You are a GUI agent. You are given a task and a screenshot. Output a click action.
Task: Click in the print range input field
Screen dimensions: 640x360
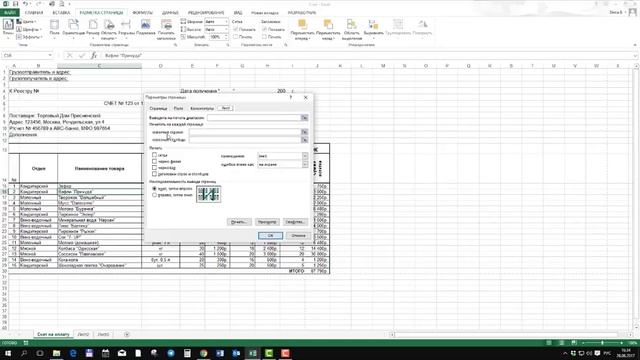coord(253,118)
